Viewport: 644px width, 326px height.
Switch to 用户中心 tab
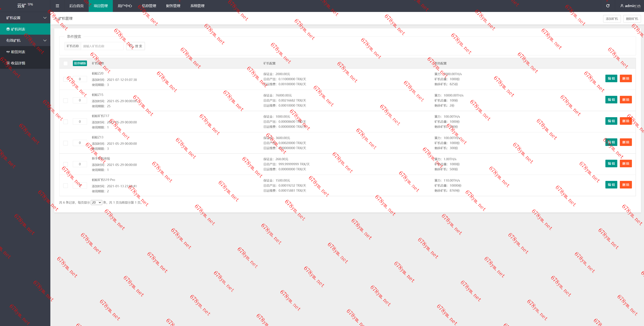tap(125, 6)
